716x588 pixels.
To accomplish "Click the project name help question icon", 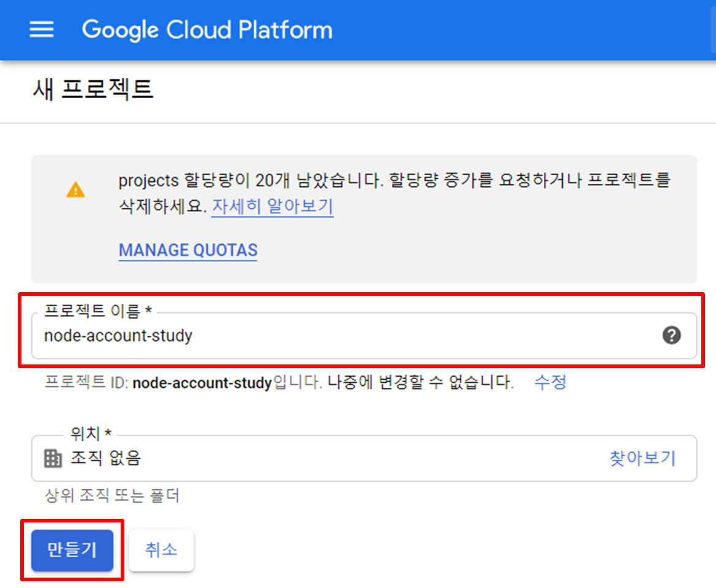I will point(671,336).
